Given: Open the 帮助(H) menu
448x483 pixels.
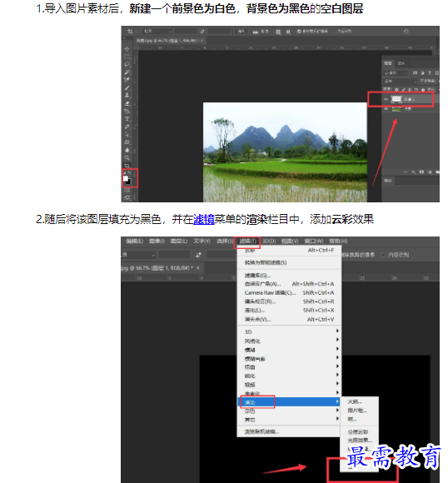Looking at the screenshot, I should pyautogui.click(x=338, y=242).
